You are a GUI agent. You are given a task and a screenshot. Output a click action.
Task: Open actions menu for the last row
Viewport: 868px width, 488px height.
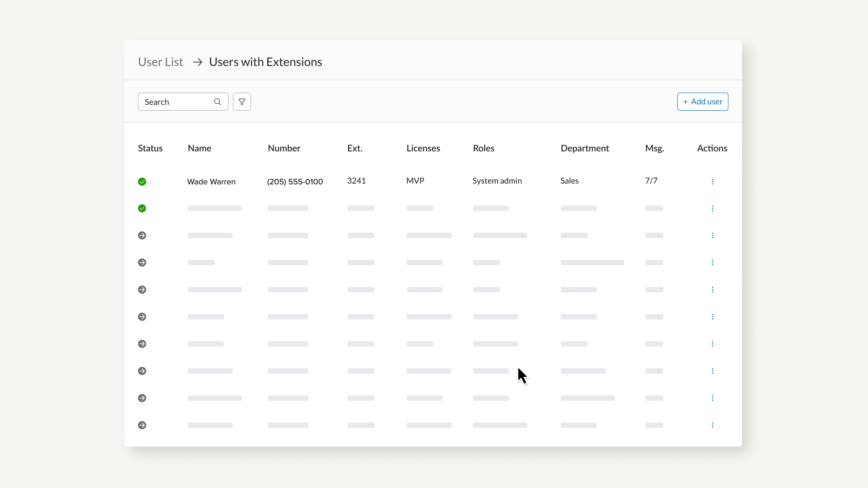(x=712, y=425)
